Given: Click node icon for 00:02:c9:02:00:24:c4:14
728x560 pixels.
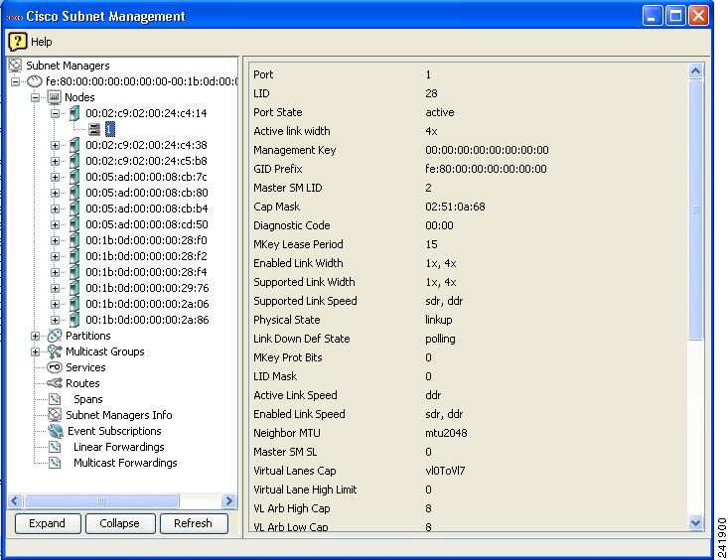Looking at the screenshot, I should (x=74, y=113).
